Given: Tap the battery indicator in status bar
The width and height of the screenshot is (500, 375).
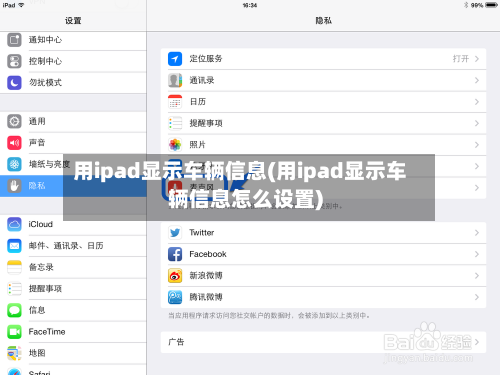Looking at the screenshot, I should (x=492, y=5).
